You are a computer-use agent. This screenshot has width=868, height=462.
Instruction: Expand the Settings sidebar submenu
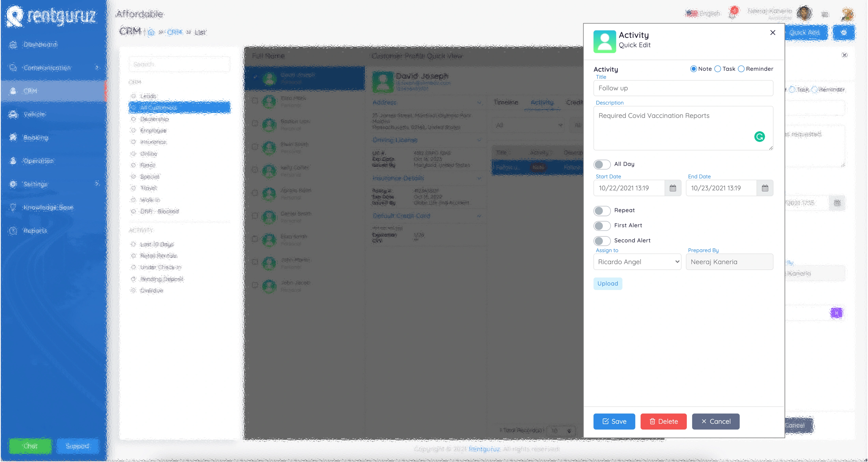click(97, 184)
